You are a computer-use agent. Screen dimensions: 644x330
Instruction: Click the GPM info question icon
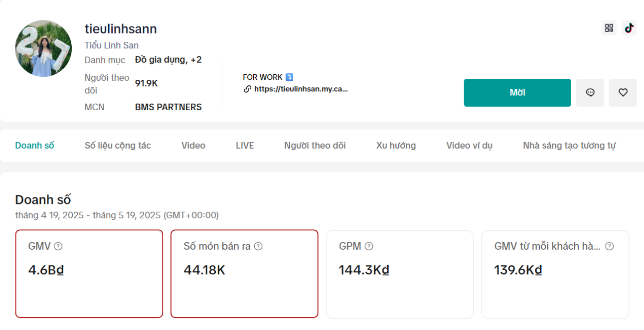369,246
